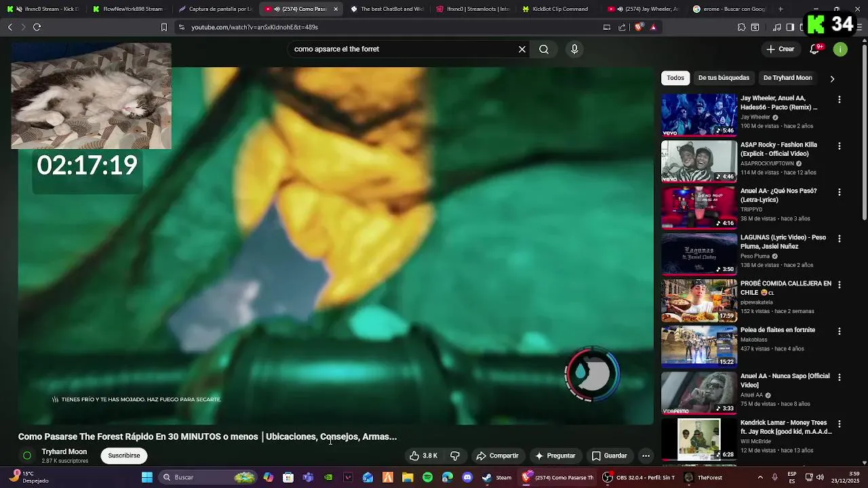Image resolution: width=868 pixels, height=488 pixels.
Task: Open a new browser tab
Action: [781, 9]
